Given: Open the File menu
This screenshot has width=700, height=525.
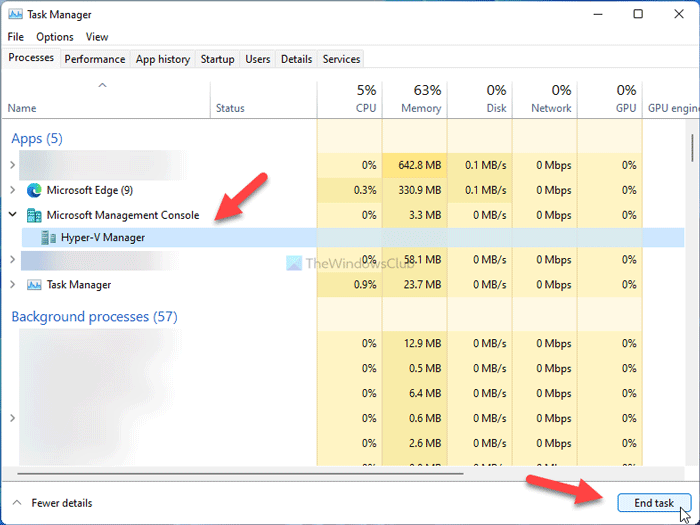Looking at the screenshot, I should pos(15,37).
